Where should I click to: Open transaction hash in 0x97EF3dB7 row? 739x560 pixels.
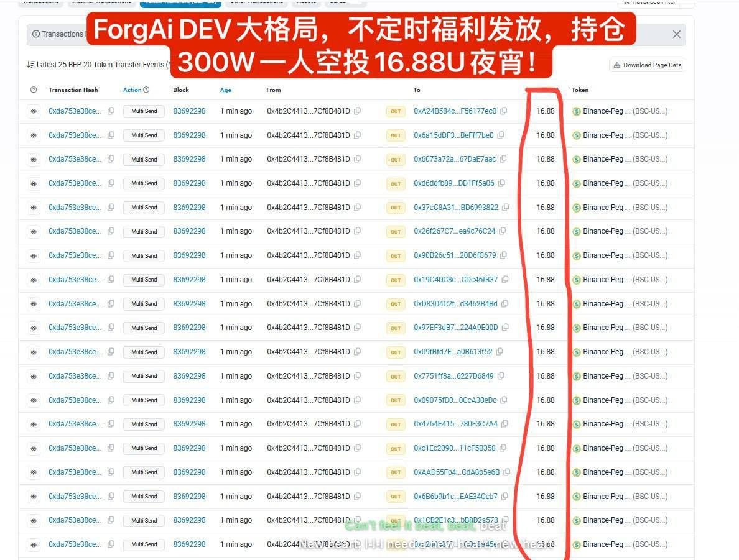(x=75, y=328)
